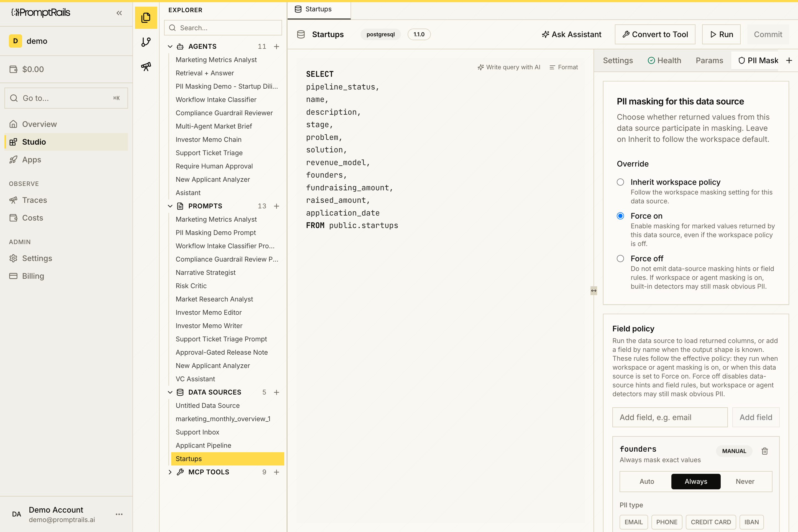This screenshot has height=532, width=798.
Task: Toggle the PHONE PII type chip
Action: click(667, 522)
